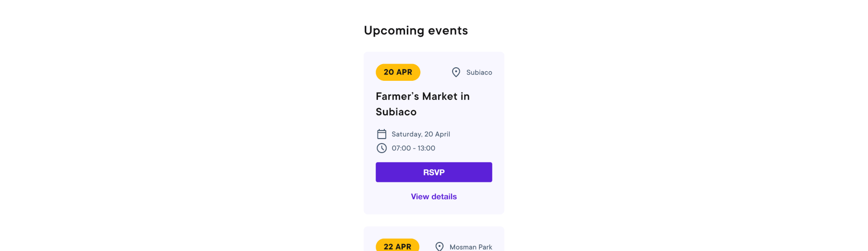Click the Subiaco location label

479,72
